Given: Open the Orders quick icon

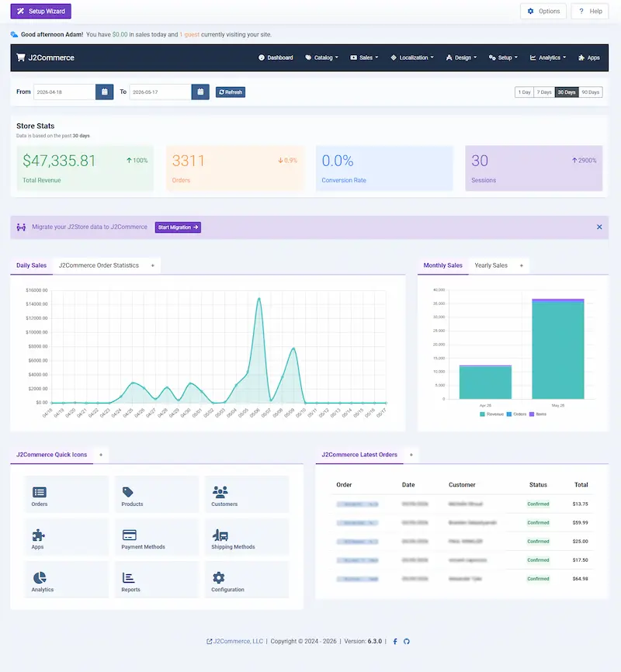Looking at the screenshot, I should (x=67, y=494).
